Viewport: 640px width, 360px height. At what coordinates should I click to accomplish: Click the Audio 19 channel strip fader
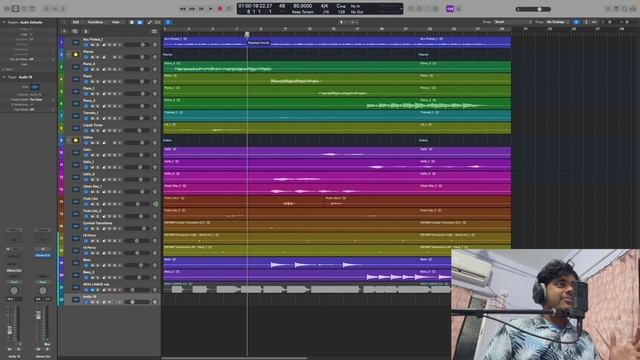pyautogui.click(x=10, y=330)
